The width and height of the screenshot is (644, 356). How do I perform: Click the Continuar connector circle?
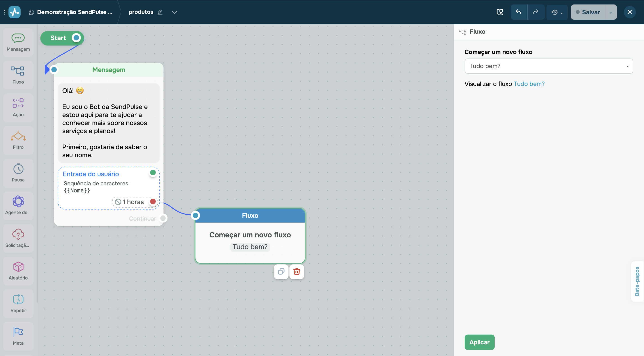(163, 218)
